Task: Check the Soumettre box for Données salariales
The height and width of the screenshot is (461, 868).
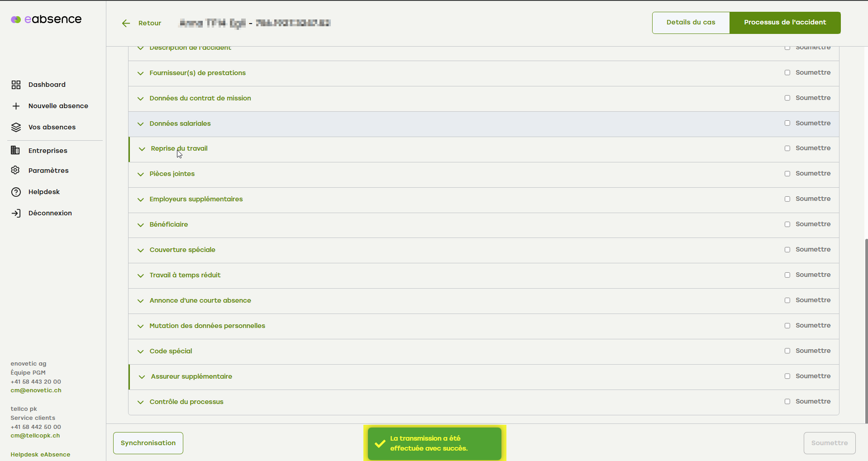Action: (787, 123)
